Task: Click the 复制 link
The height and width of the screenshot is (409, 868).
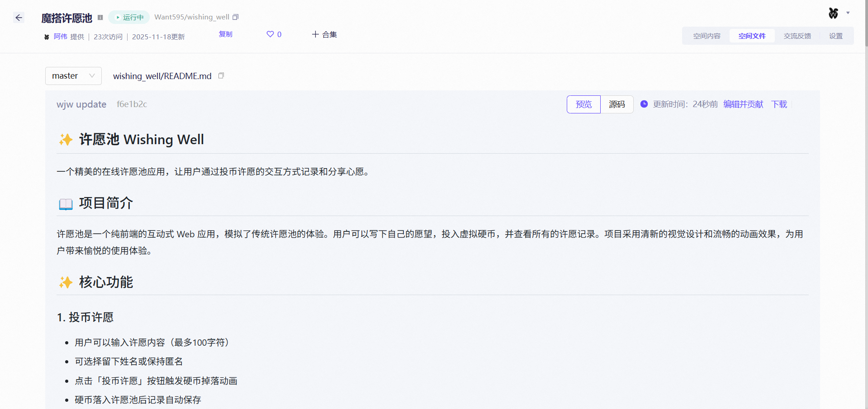Action: 225,34
